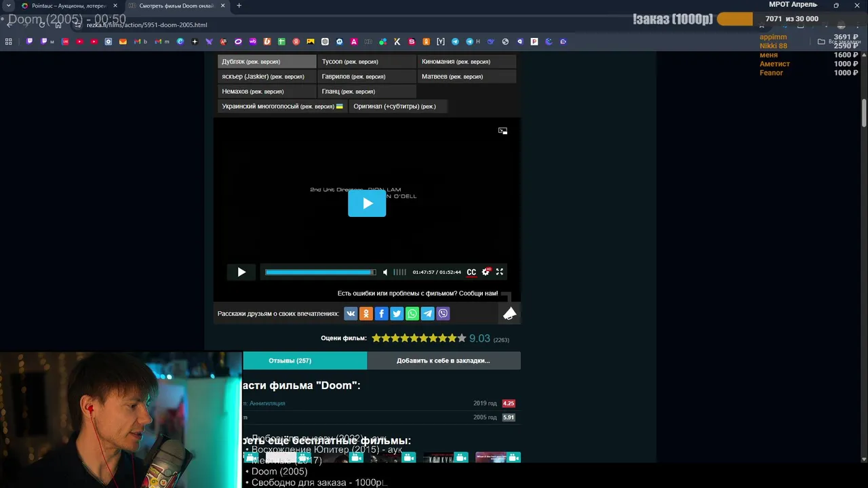Rate the film with the first star
This screenshot has height=488, width=868.
click(x=376, y=338)
